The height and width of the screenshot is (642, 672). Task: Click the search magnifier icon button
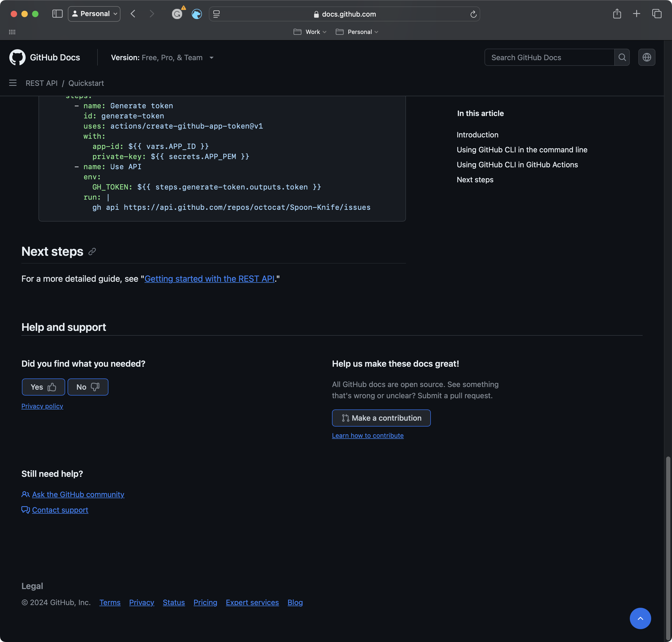pyautogui.click(x=622, y=57)
